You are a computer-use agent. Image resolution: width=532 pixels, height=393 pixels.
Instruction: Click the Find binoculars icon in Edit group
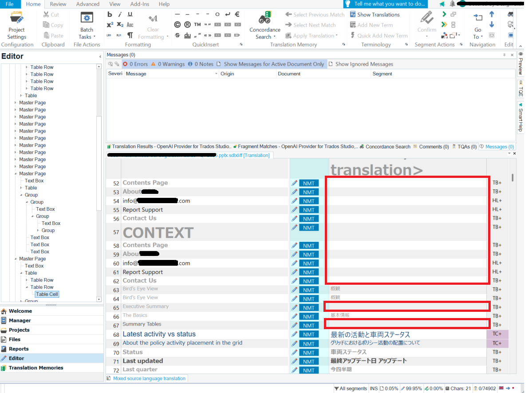(510, 14)
